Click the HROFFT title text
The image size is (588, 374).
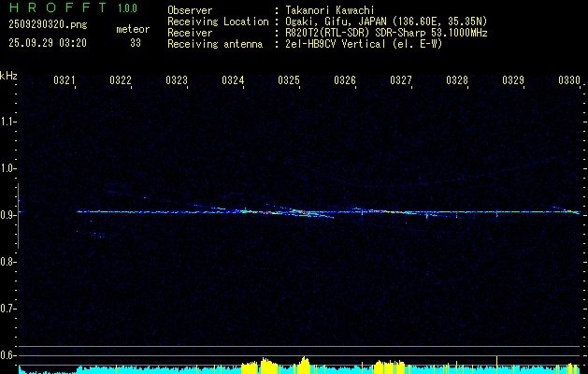tap(58, 7)
